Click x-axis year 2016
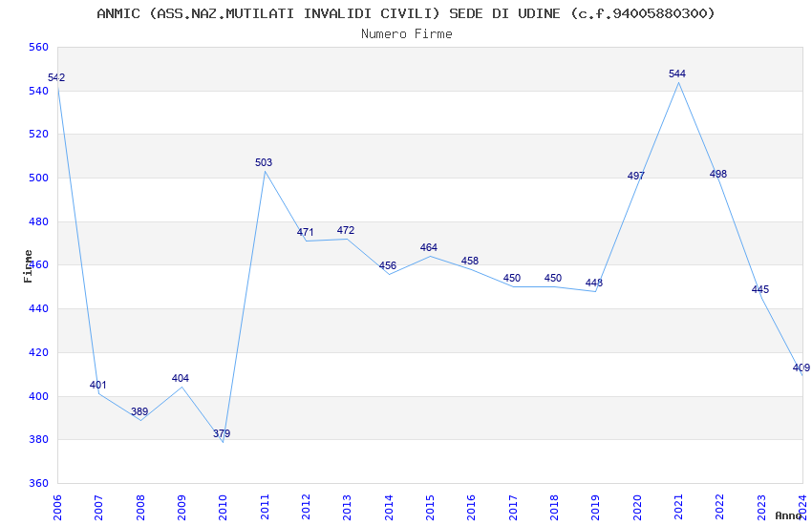 pos(471,507)
